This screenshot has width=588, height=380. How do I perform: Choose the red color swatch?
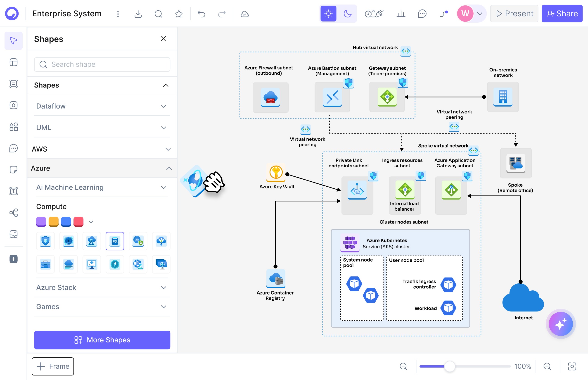coord(78,221)
